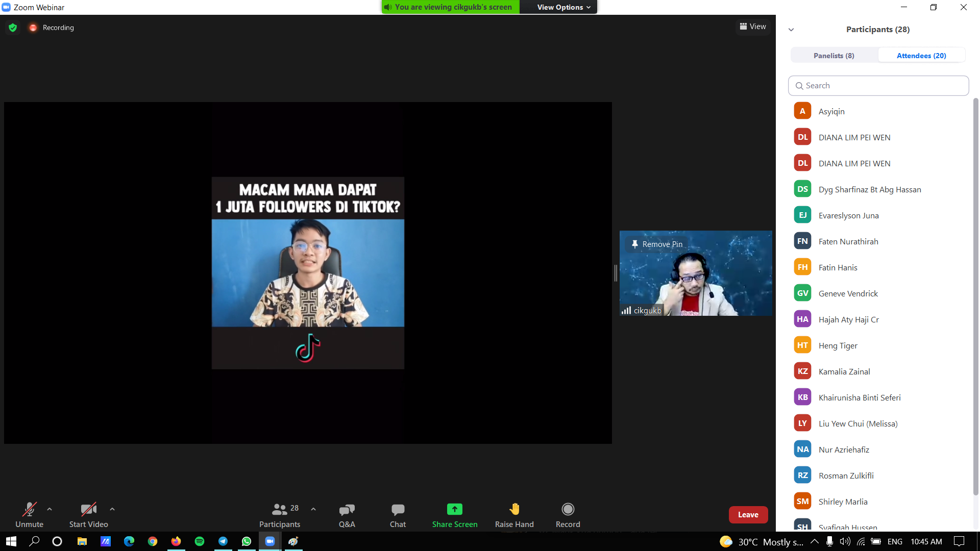Click the tray microphone icon
The height and width of the screenshot is (551, 980).
point(830,541)
